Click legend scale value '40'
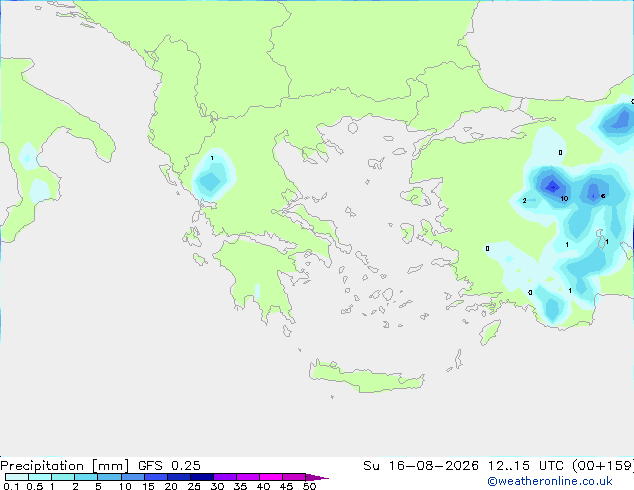Screen dimensions: 634x490 point(263,486)
